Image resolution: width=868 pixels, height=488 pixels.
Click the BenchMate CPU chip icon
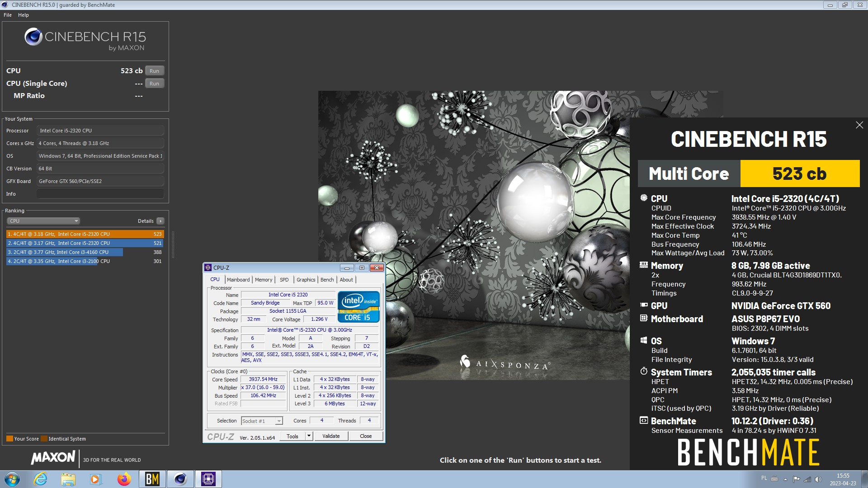(x=644, y=198)
